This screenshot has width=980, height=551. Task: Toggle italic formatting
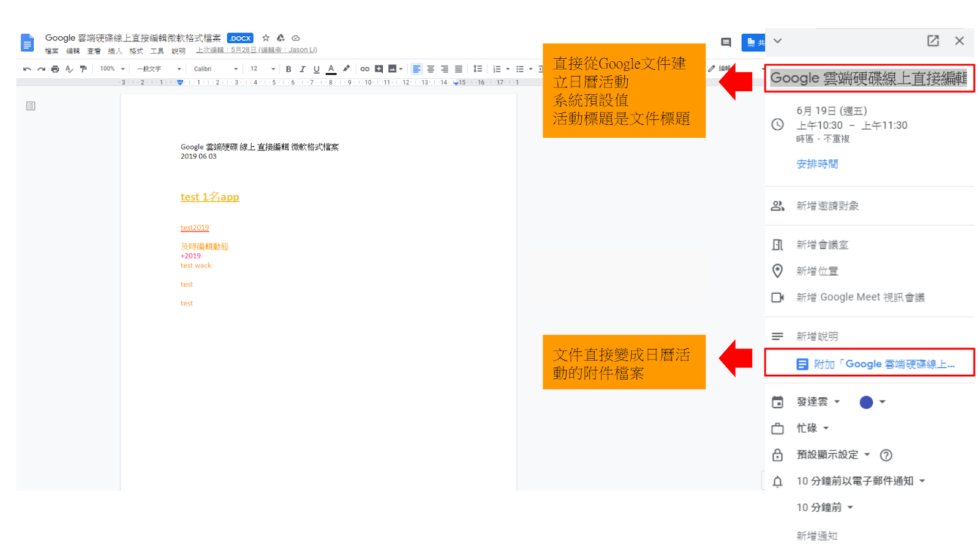click(x=303, y=69)
